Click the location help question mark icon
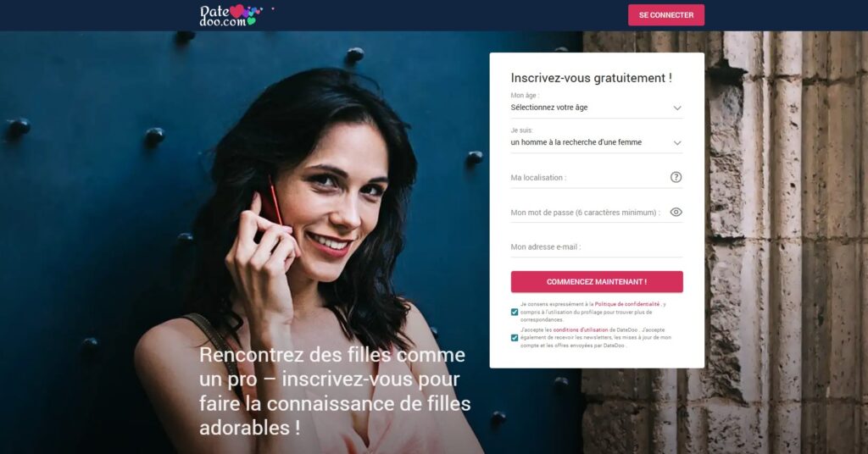The image size is (868, 454). (676, 177)
